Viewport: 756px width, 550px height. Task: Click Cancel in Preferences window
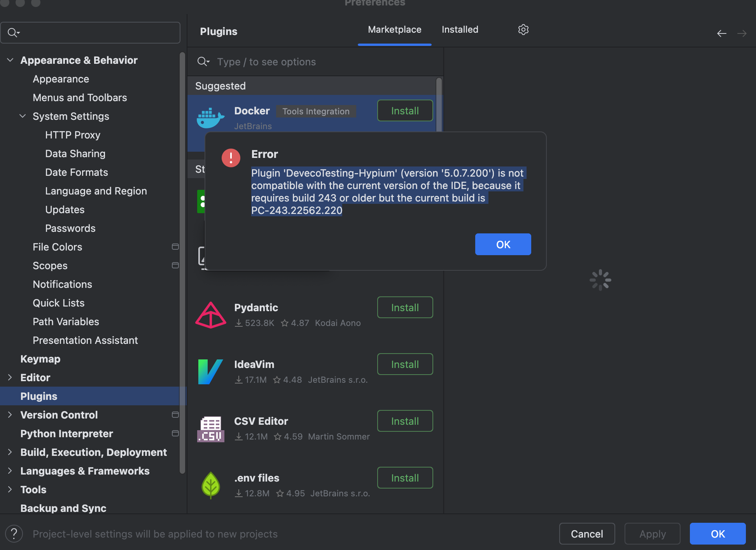coord(587,534)
